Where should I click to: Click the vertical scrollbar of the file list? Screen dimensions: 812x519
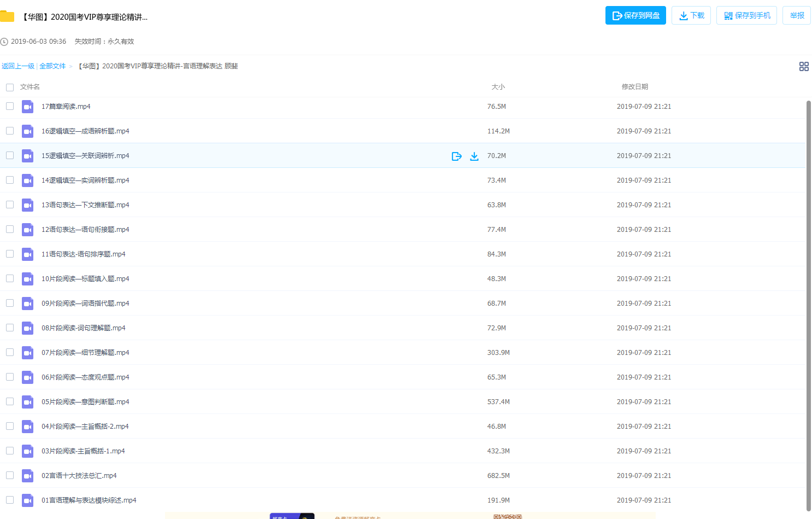click(809, 305)
